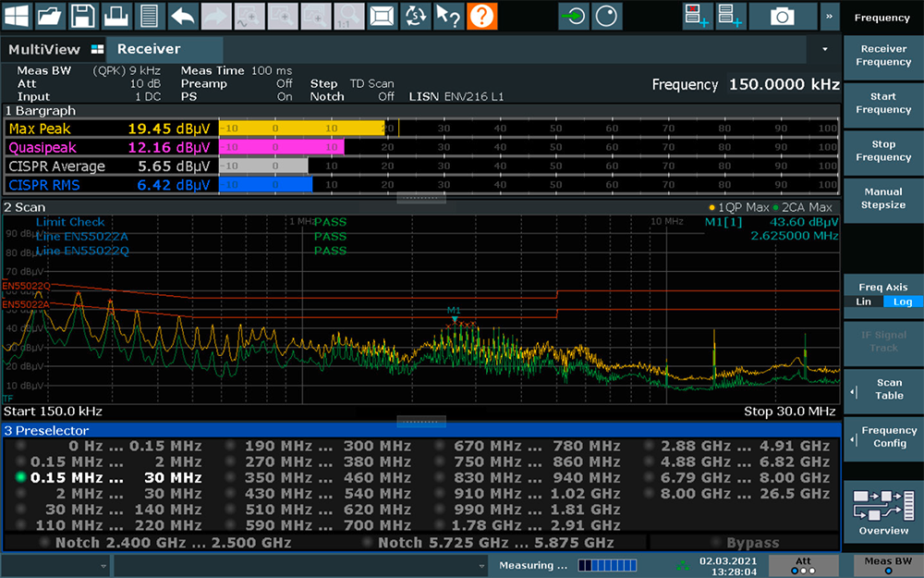The image size is (924, 578).
Task: Set frequency axis to Log
Action: click(x=903, y=302)
